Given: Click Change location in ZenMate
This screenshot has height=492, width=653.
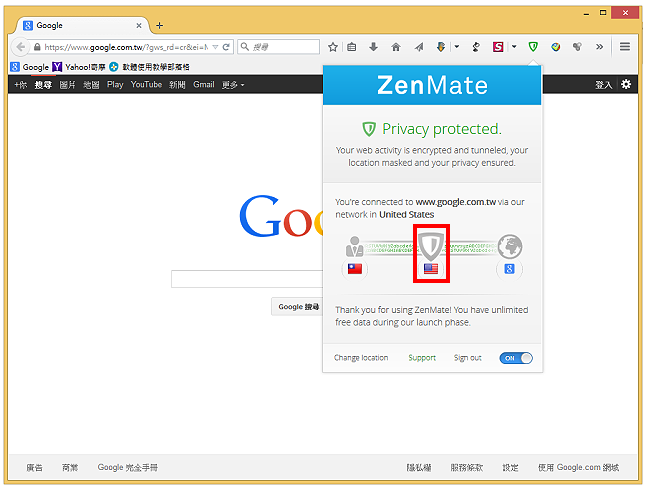Looking at the screenshot, I should [361, 358].
